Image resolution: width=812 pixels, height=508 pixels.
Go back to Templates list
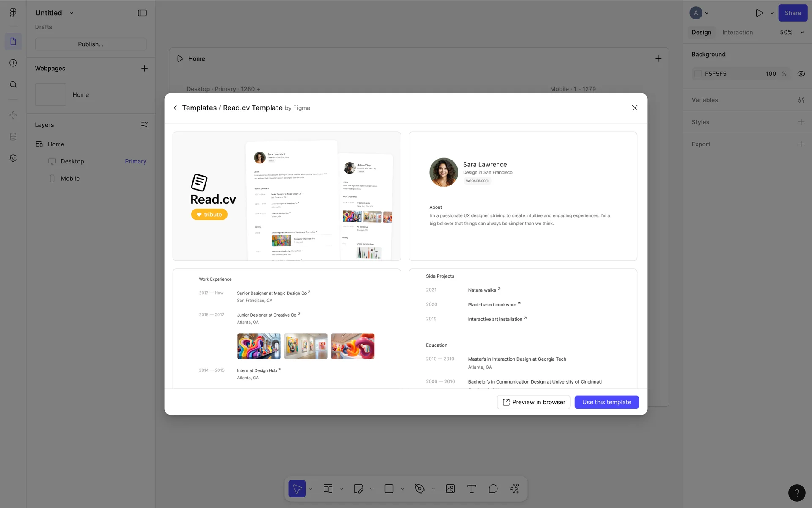coord(176,108)
